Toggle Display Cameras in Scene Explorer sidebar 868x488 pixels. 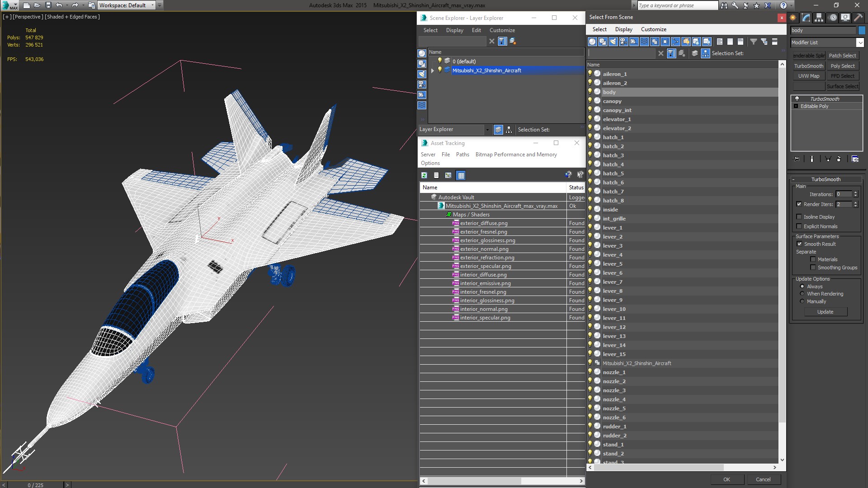[x=422, y=84]
